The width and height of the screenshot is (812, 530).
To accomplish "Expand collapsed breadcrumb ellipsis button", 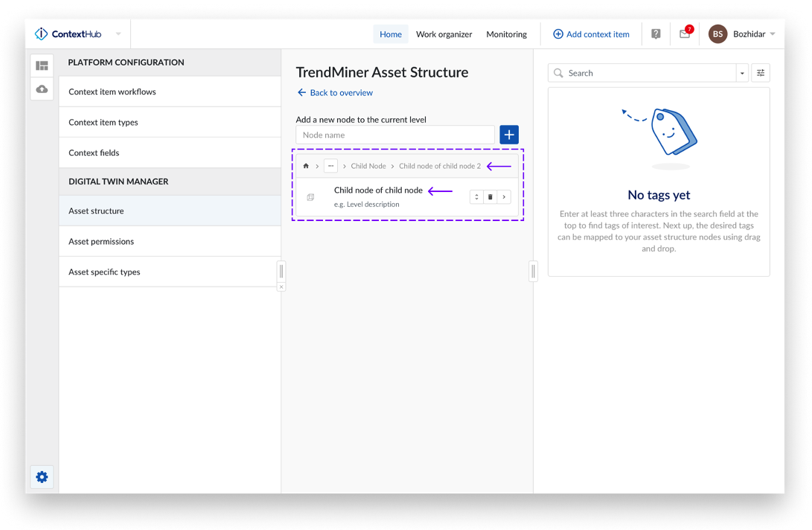I will (x=330, y=166).
